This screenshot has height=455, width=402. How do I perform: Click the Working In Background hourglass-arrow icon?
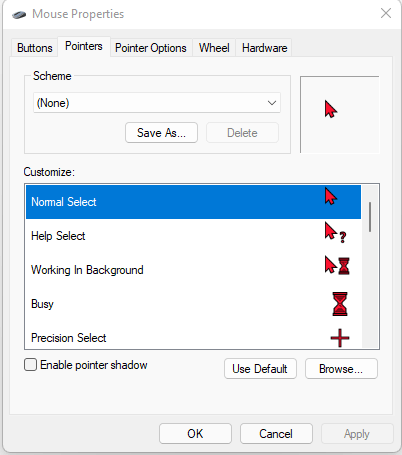337,265
